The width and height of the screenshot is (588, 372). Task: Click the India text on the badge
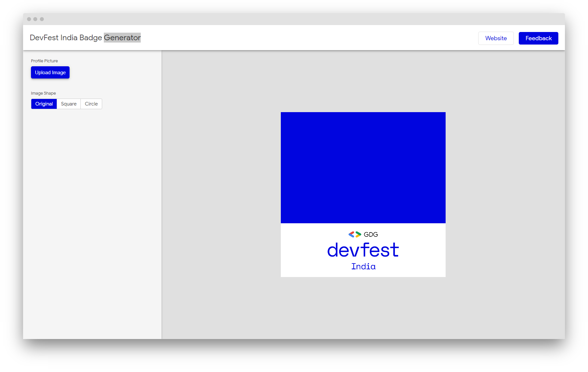click(x=363, y=266)
